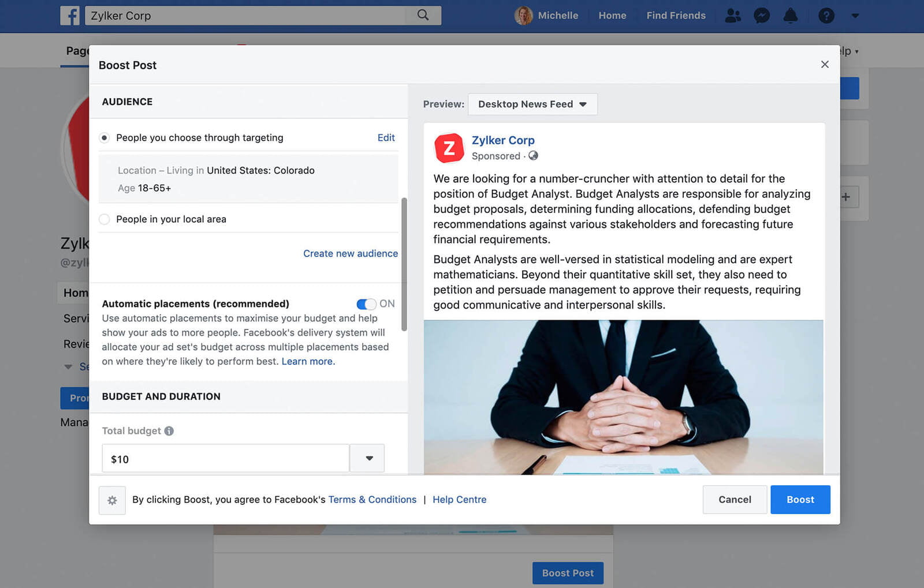Click the Facebook logo icon
924x588 pixels.
pyautogui.click(x=70, y=16)
